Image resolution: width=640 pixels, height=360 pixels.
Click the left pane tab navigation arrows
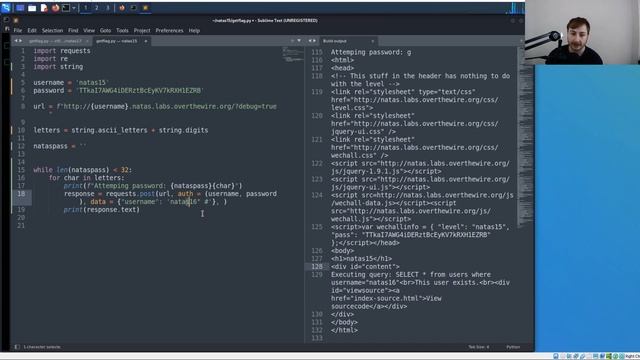click(18, 41)
